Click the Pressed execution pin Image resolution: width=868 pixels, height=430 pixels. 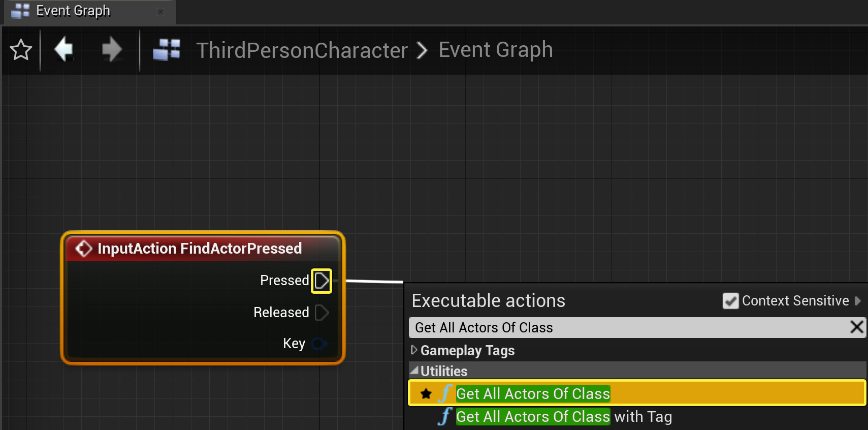tap(322, 281)
